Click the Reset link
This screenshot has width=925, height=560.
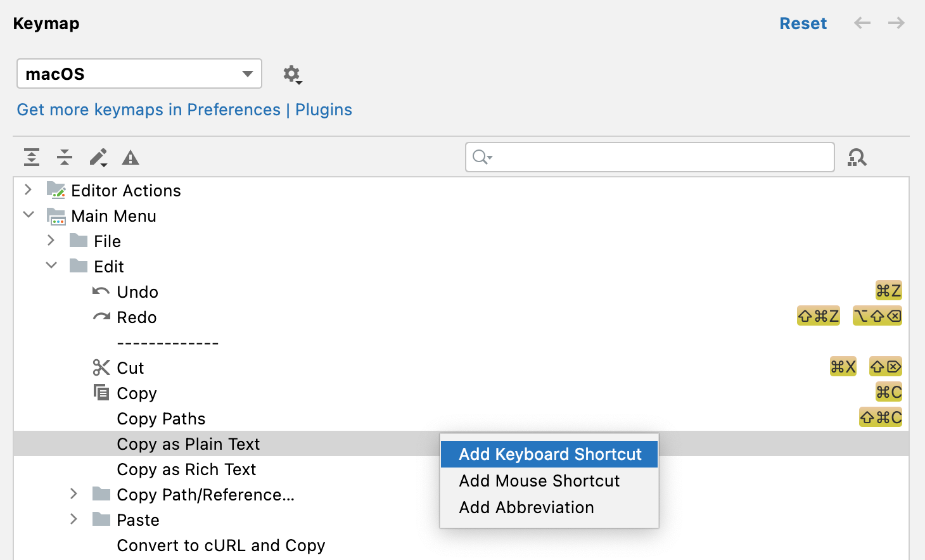coord(803,23)
